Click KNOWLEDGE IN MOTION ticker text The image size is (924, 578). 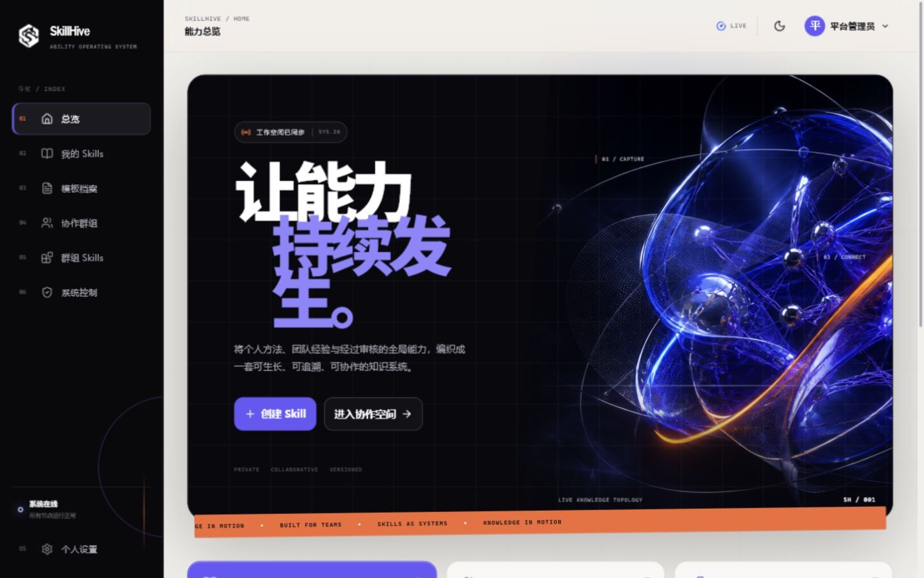(522, 522)
